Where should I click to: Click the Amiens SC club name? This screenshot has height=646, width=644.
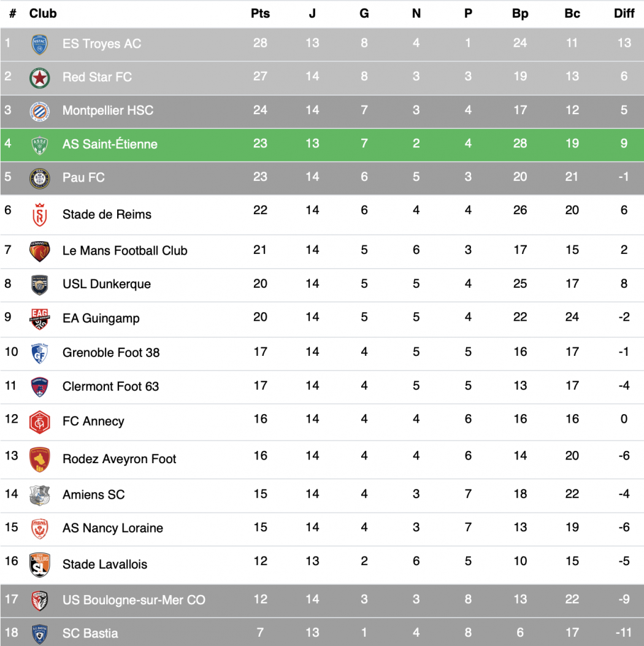pos(93,494)
